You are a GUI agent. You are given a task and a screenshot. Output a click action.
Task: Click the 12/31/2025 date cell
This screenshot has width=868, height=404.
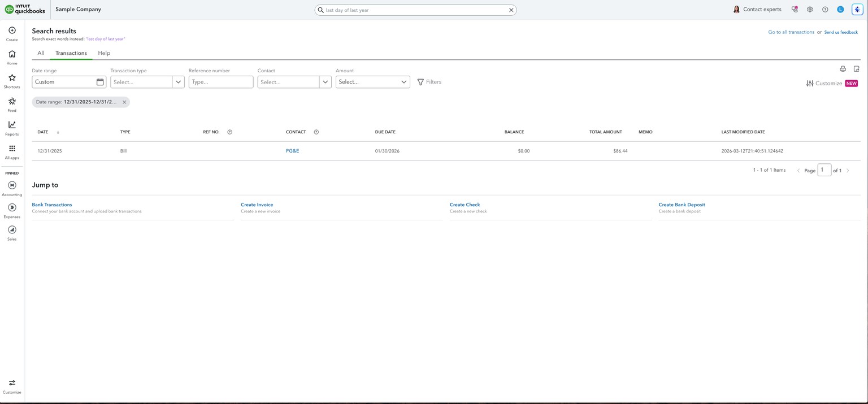50,151
